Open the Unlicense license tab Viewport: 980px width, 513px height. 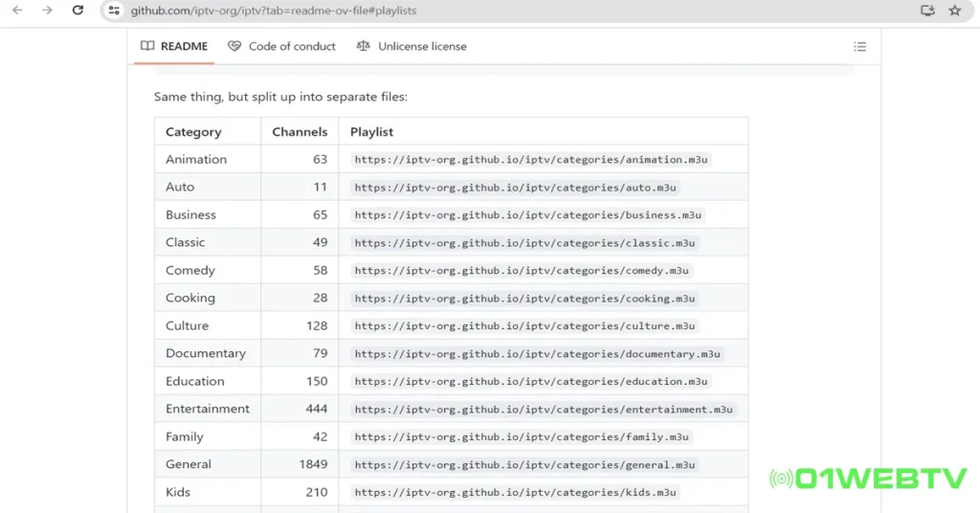click(x=412, y=46)
